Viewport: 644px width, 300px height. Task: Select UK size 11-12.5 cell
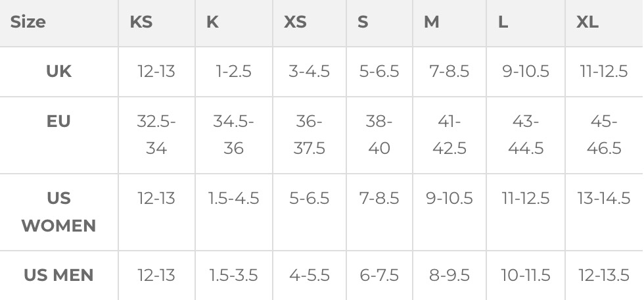(603, 71)
